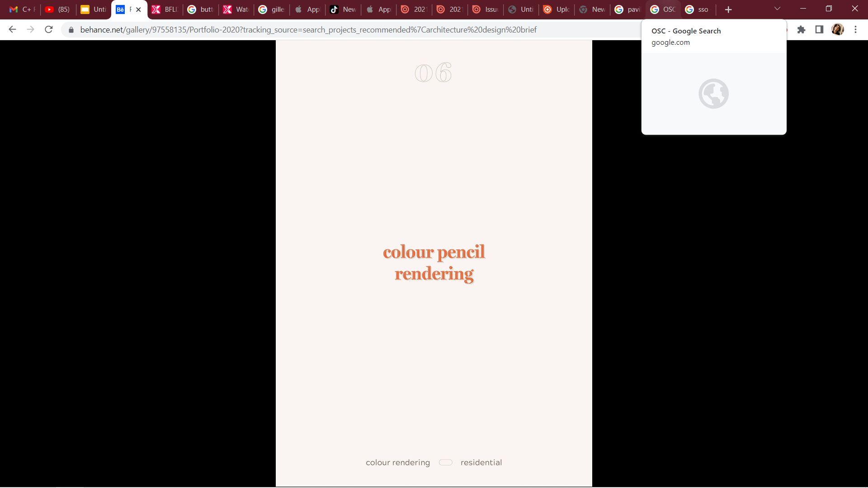Click the new tab plus button

(728, 9)
